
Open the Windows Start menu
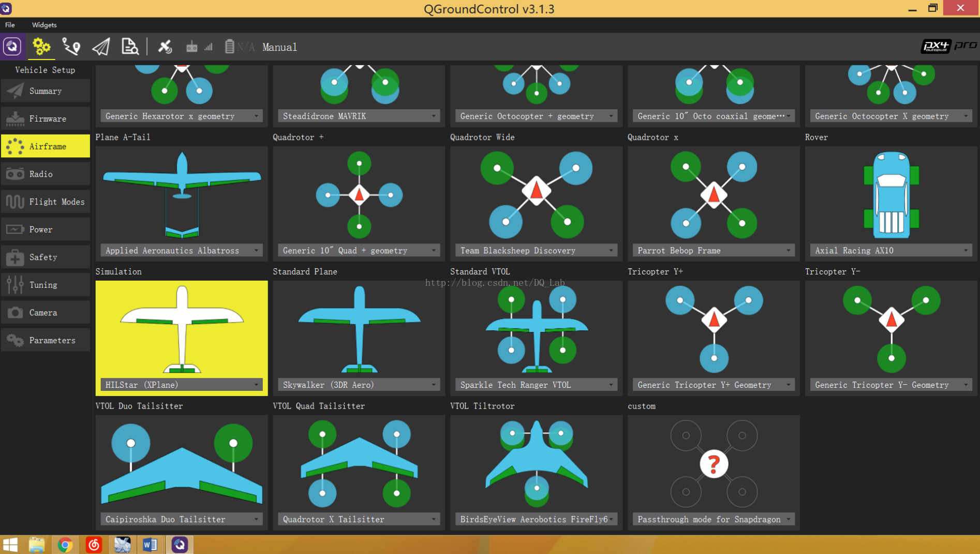10,545
